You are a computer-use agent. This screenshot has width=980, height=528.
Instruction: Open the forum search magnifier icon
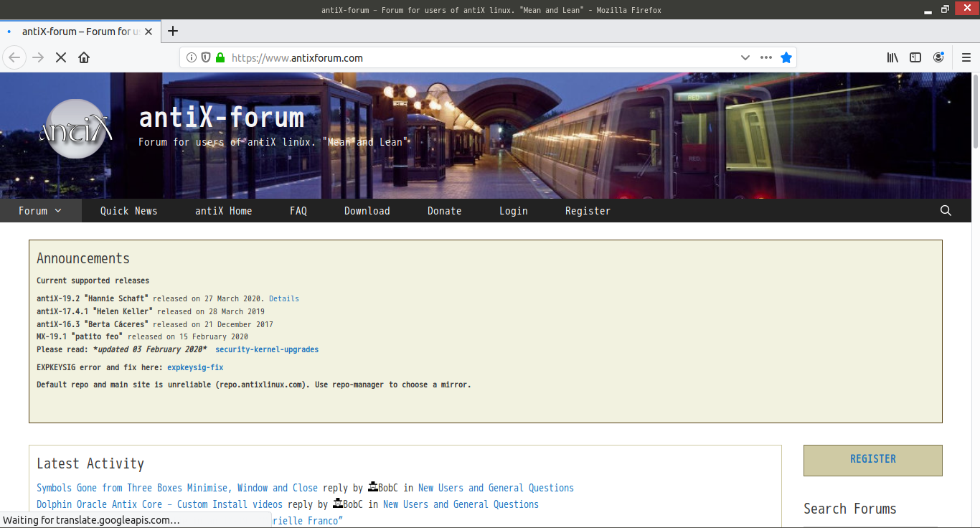(x=946, y=211)
